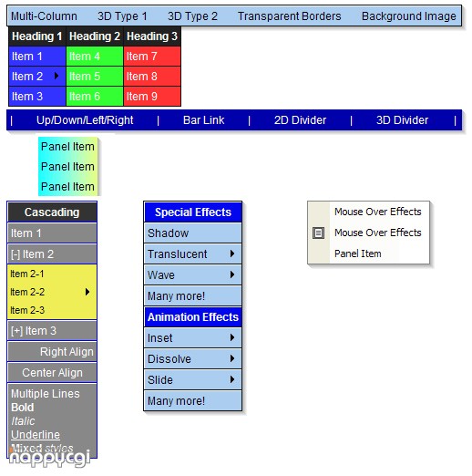Image resolution: width=472 pixels, height=476 pixels.
Task: Click the Bar Link item
Action: 204,120
